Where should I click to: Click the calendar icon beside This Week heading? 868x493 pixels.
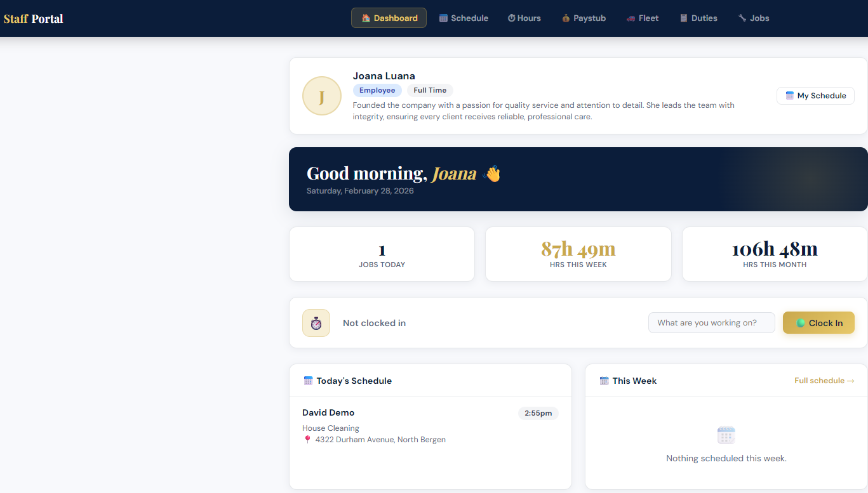click(604, 381)
